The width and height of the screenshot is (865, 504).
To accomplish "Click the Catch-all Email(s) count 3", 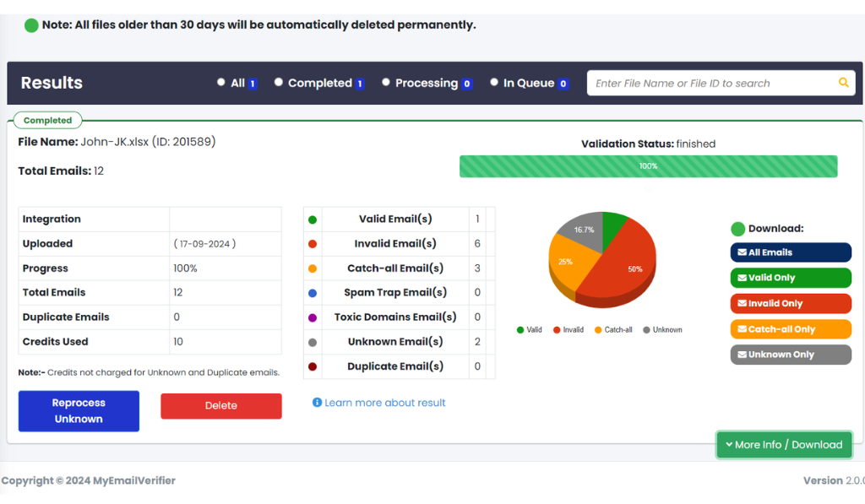I will (477, 268).
